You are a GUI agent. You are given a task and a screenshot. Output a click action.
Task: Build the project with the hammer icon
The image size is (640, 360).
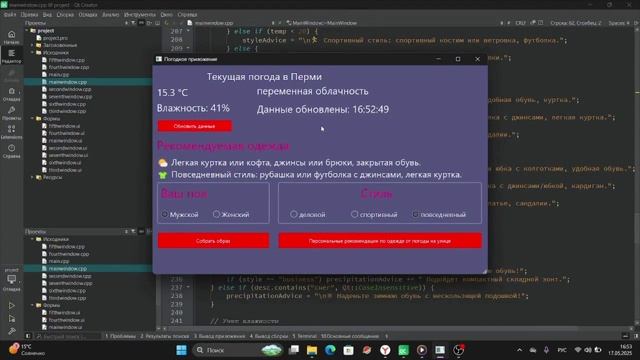tap(11, 331)
